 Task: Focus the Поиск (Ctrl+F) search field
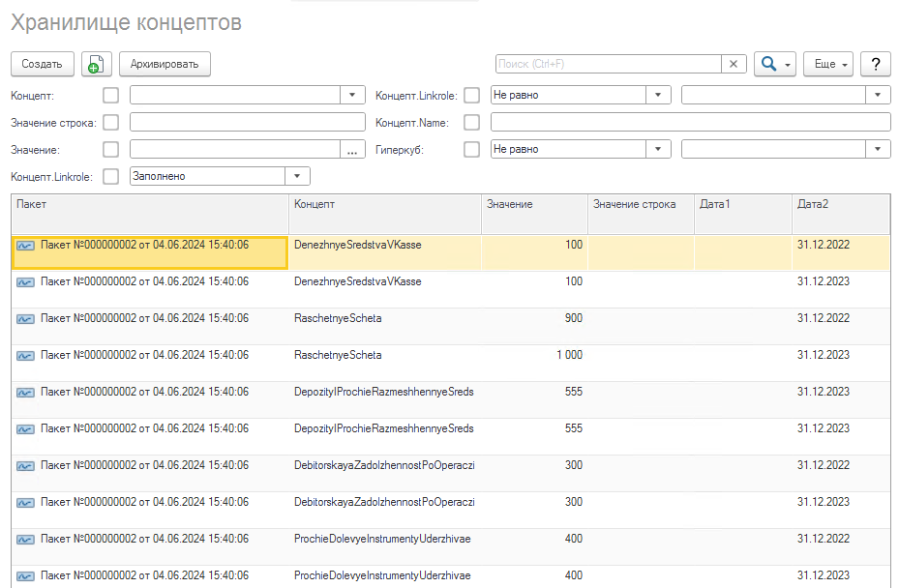coord(609,64)
